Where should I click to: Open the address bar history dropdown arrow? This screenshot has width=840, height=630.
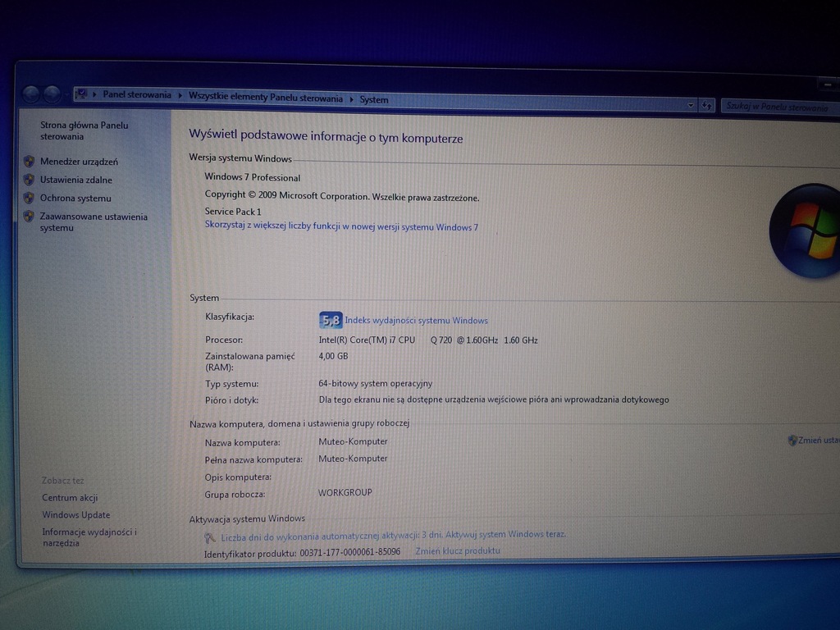click(691, 105)
